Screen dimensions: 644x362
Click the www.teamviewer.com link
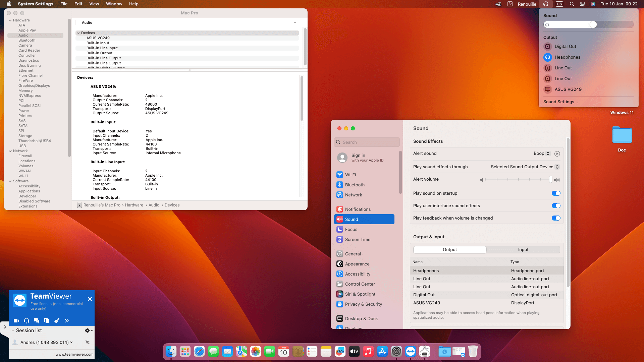(x=74, y=354)
